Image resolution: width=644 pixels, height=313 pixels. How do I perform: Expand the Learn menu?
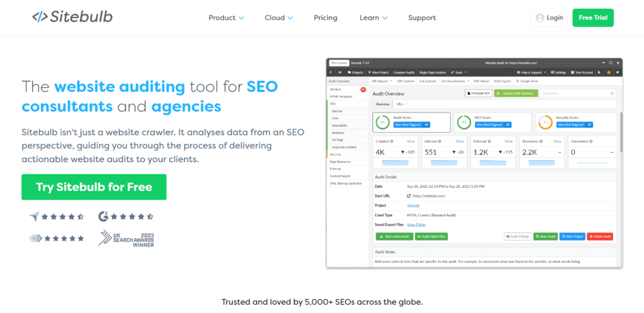tap(374, 18)
